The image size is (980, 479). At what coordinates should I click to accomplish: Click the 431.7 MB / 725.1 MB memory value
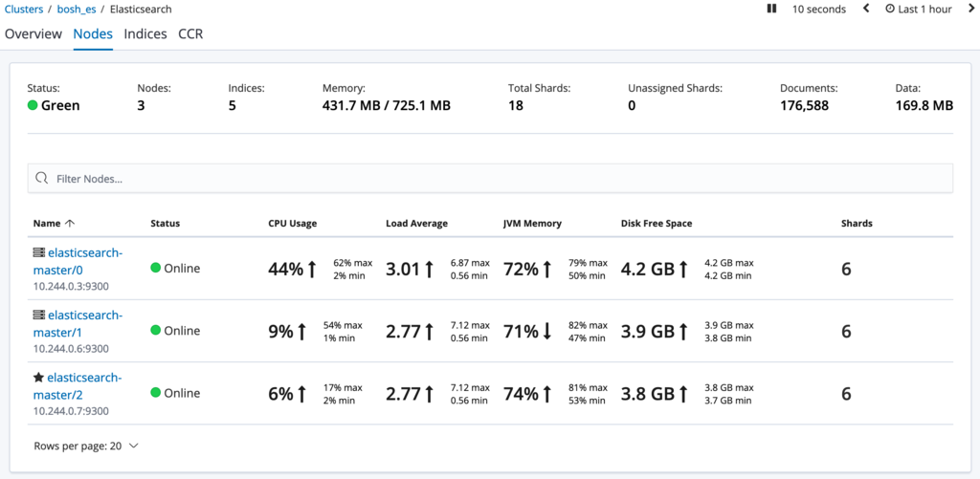[387, 105]
